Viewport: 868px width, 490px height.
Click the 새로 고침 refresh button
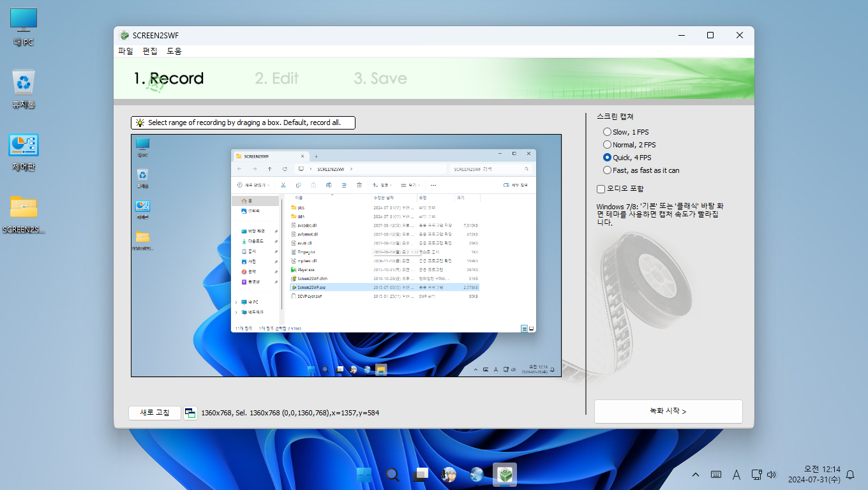pyautogui.click(x=155, y=413)
